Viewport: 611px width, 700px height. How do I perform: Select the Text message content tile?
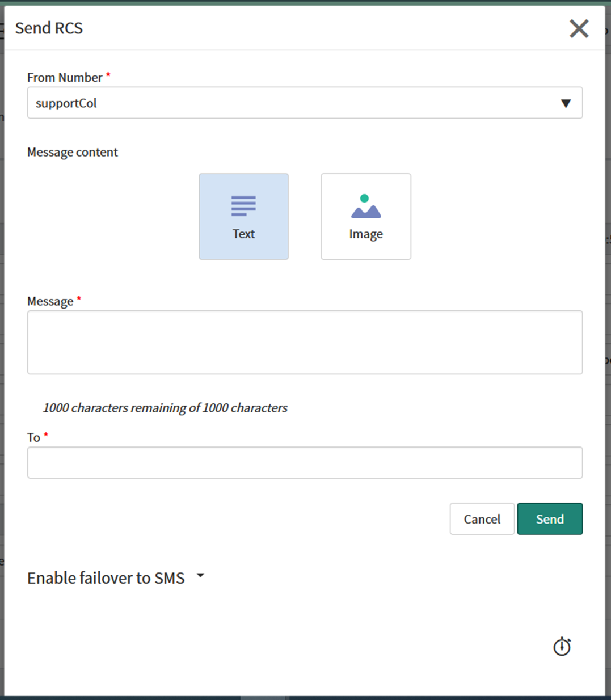tap(243, 217)
